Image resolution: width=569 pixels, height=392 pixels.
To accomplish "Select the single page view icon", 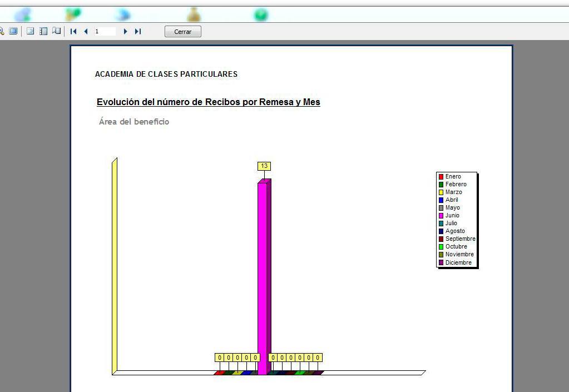I will (31, 32).
